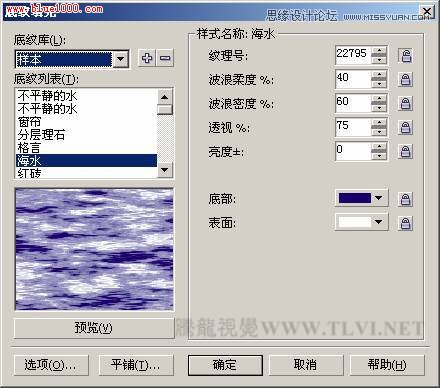440x388 pixels.
Task: Open the 底部 color dropdown
Action: coord(378,198)
